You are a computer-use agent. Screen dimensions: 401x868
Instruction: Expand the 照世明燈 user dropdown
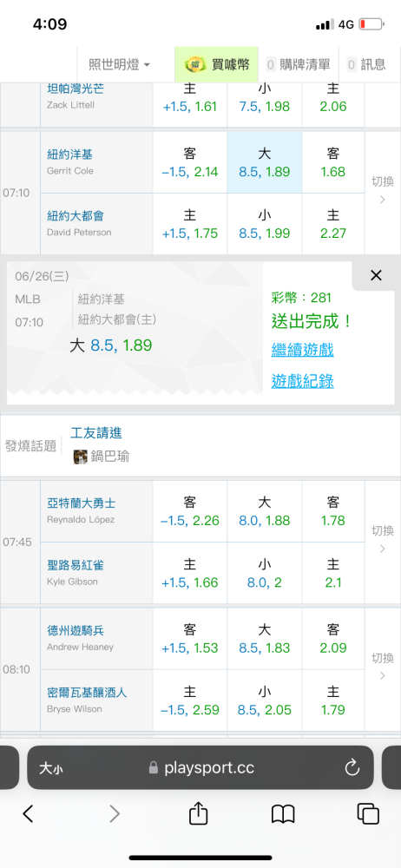click(x=120, y=65)
